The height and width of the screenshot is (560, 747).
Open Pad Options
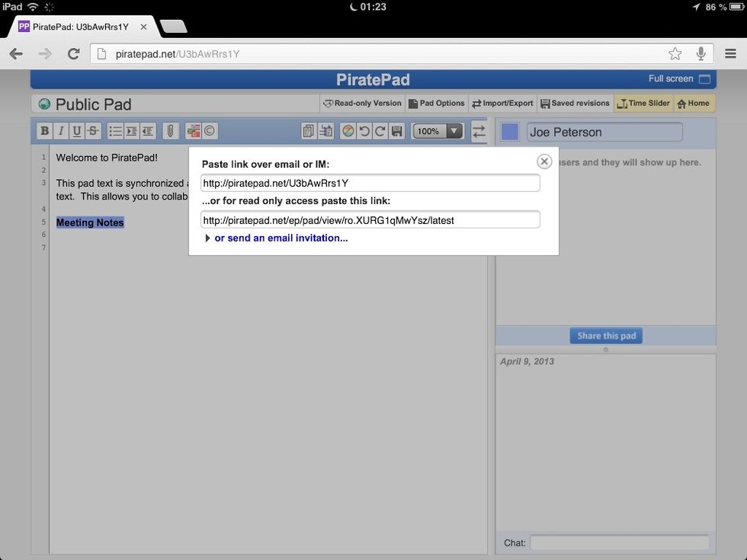[x=436, y=104]
